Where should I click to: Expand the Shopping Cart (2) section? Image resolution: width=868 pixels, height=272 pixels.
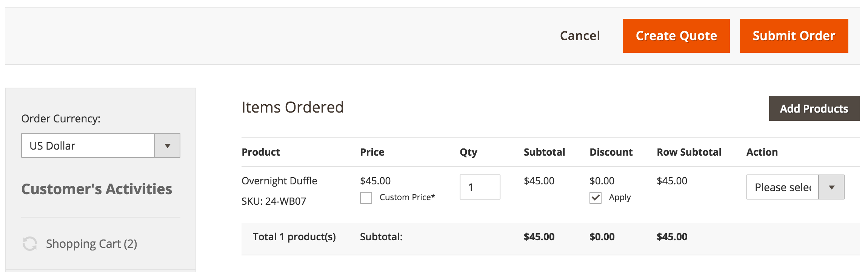pos(91,244)
